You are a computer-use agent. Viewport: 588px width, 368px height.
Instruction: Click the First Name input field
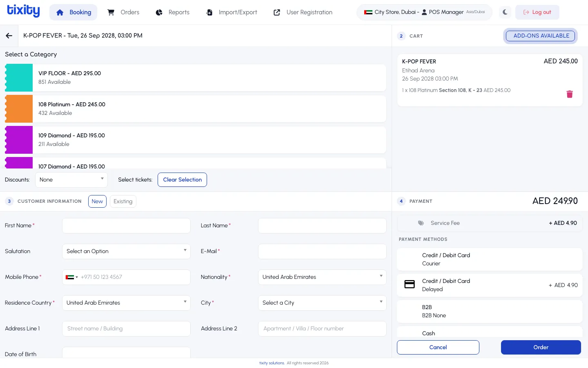126,226
